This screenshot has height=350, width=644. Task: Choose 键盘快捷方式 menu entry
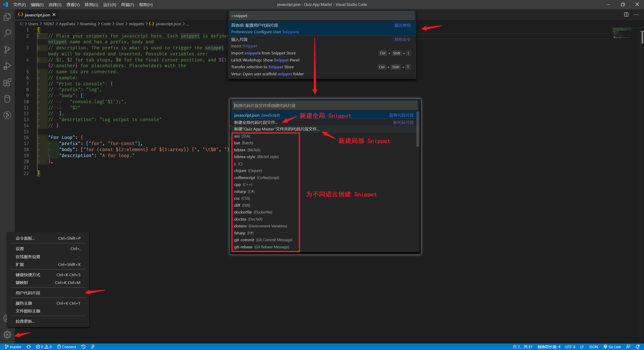pyautogui.click(x=48, y=275)
